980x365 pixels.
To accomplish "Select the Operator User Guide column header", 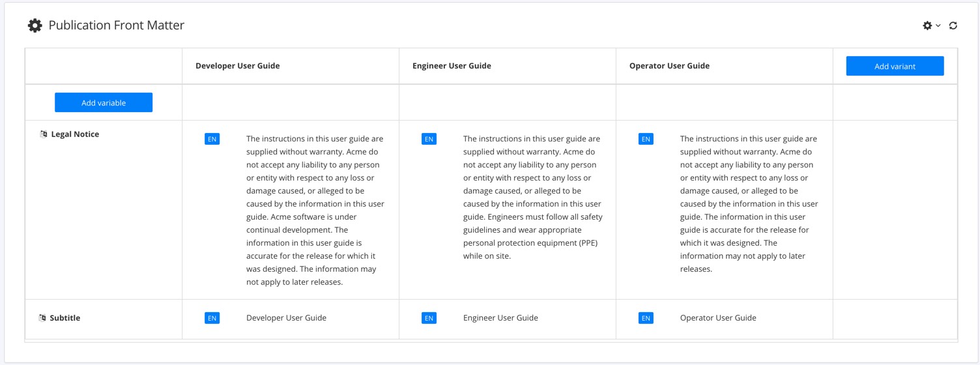I will 669,66.
